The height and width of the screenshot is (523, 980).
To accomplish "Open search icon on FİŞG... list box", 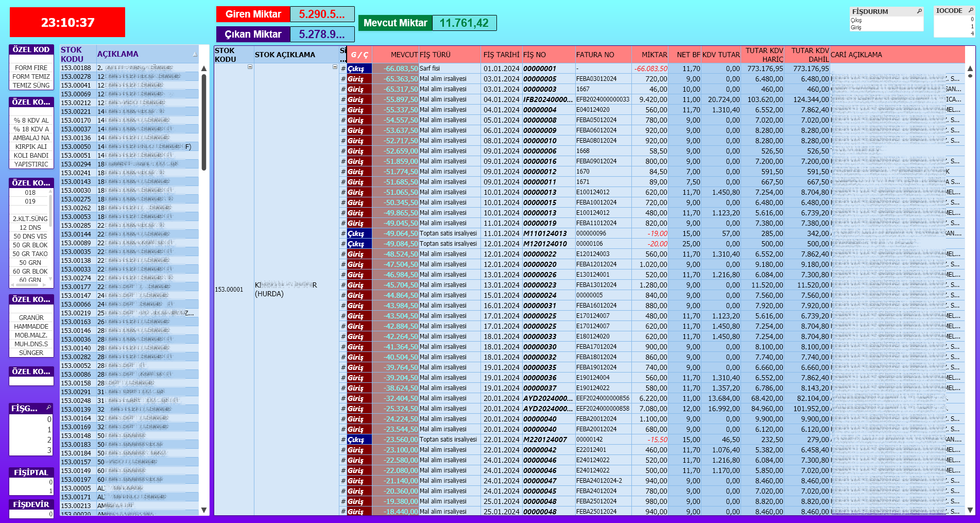I will pos(49,408).
